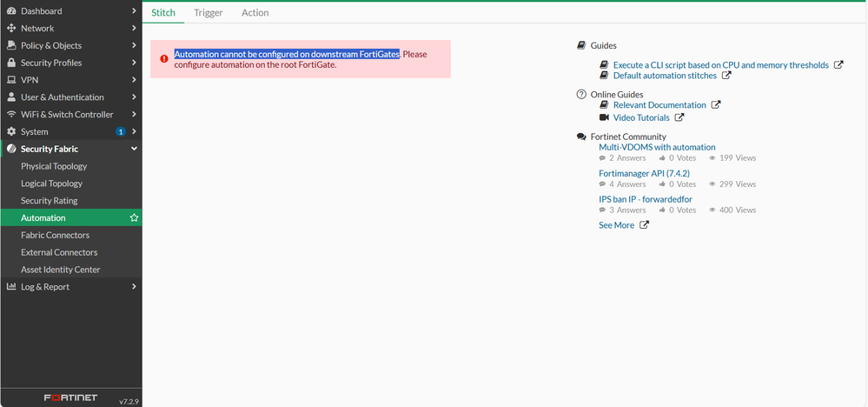
Task: Expand the Dashboard menu chevron
Action: (134, 11)
